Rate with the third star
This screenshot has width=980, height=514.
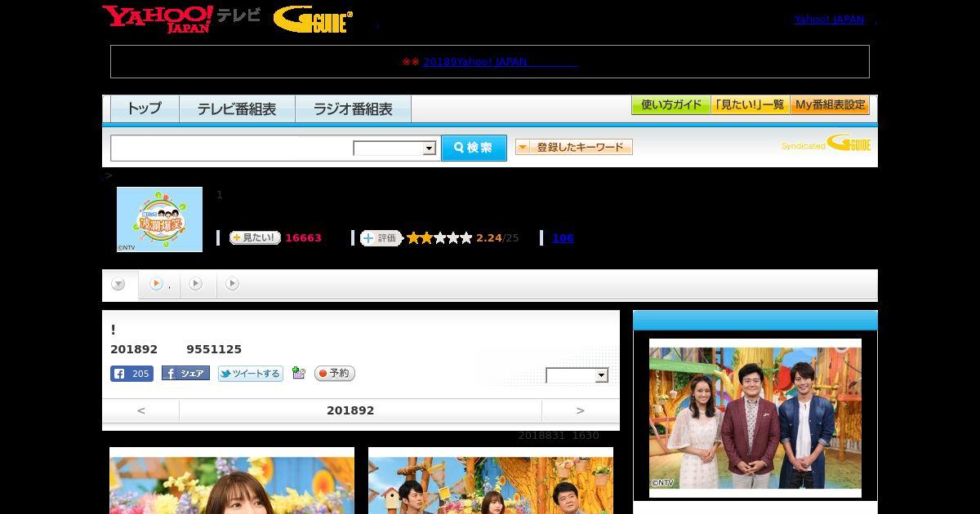pyautogui.click(x=439, y=238)
